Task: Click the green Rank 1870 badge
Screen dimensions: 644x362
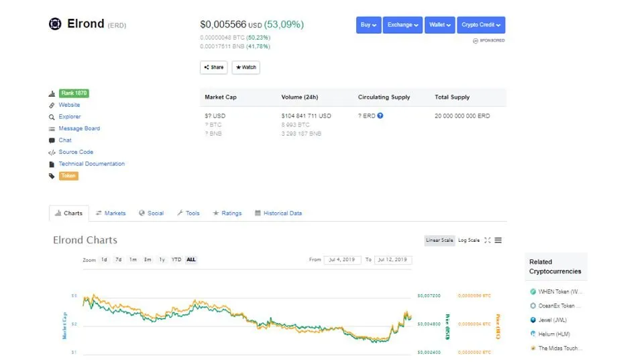Action: click(x=74, y=93)
